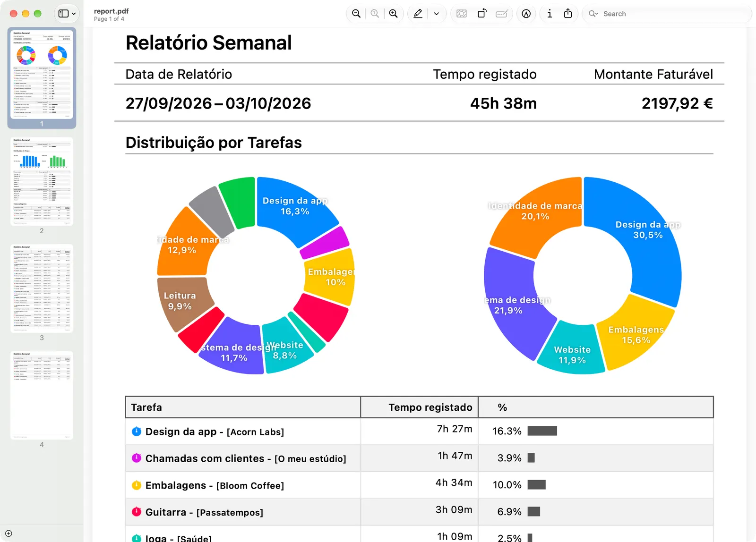Open search options magnifier dropdown
Screen dimensions: 756x542
[593, 14]
